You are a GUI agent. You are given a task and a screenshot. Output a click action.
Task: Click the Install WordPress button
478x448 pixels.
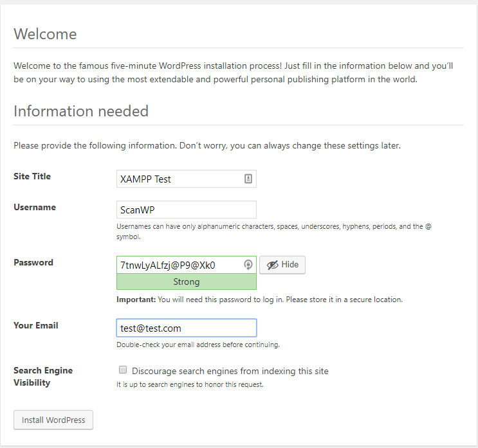point(53,420)
